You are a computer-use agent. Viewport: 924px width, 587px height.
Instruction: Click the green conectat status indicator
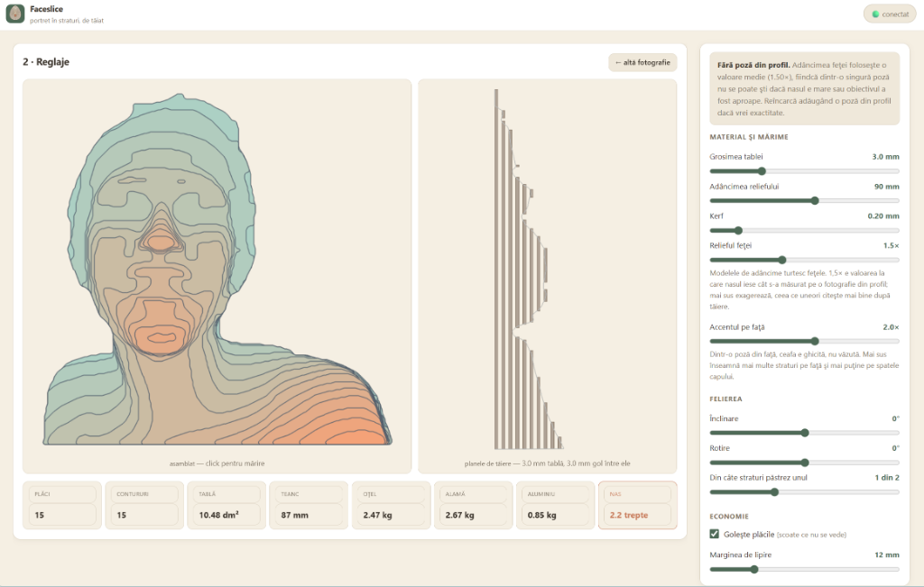890,14
